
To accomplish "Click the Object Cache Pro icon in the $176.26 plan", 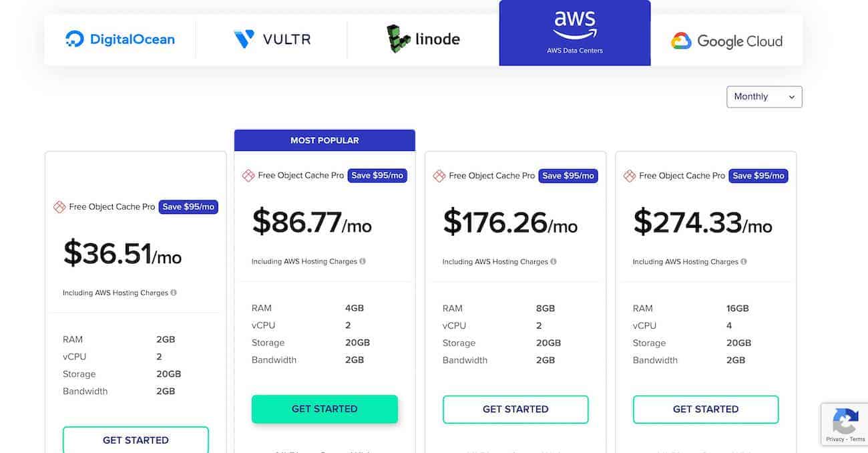I will click(x=439, y=176).
